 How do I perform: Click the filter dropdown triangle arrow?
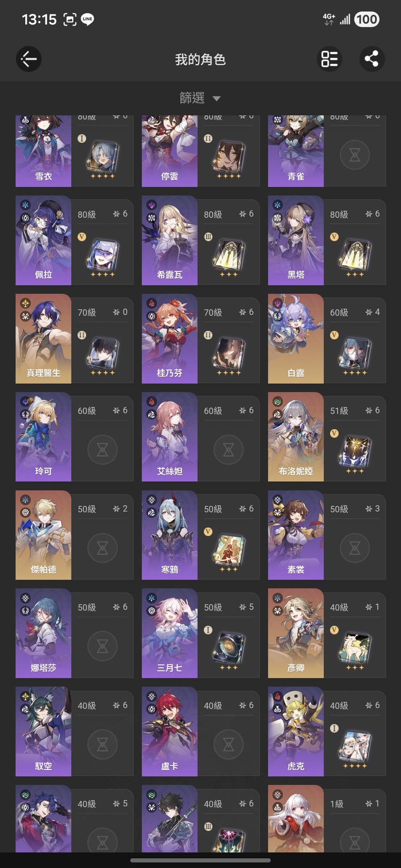click(217, 98)
